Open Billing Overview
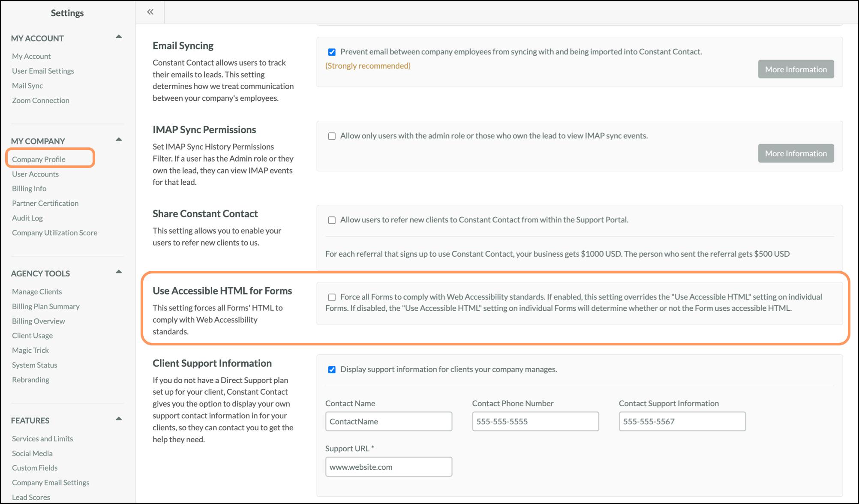The height and width of the screenshot is (504, 859). pyautogui.click(x=39, y=321)
